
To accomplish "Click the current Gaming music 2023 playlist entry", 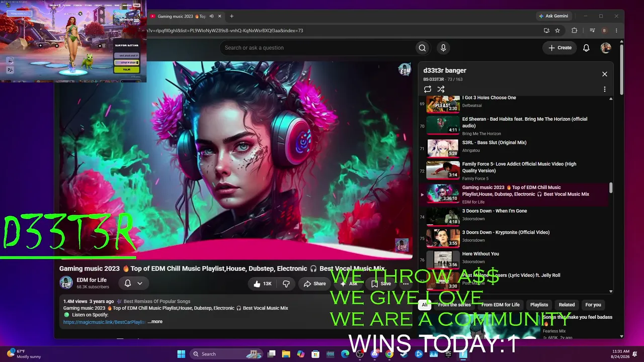I will pyautogui.click(x=513, y=195).
